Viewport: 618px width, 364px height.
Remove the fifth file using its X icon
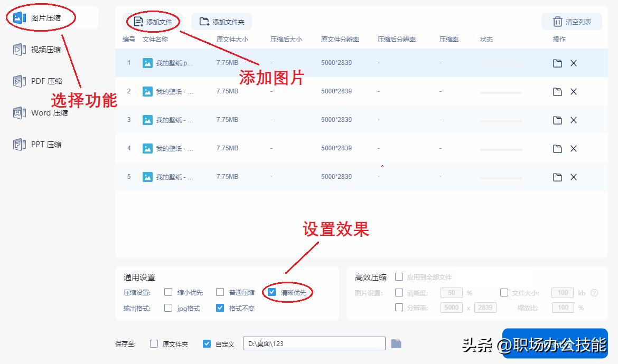point(574,177)
